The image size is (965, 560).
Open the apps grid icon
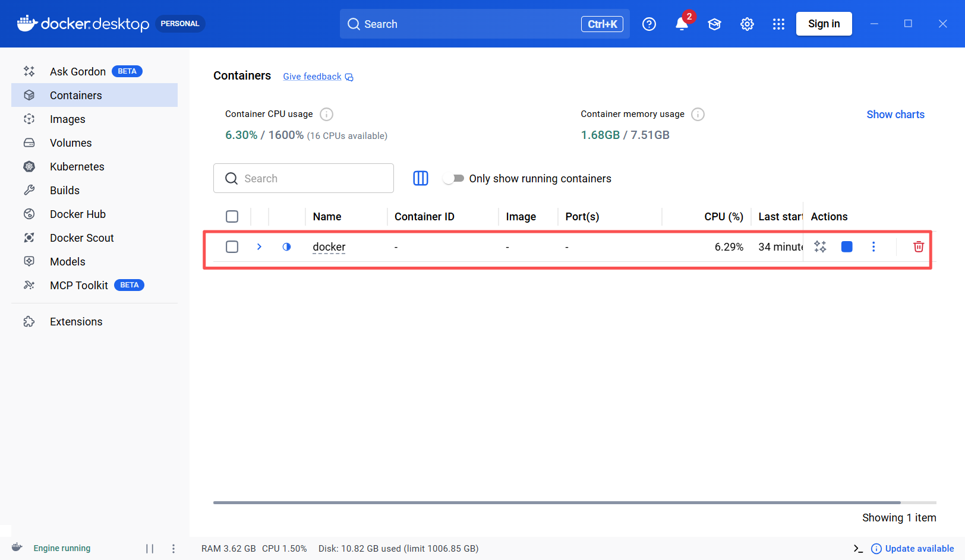click(778, 24)
